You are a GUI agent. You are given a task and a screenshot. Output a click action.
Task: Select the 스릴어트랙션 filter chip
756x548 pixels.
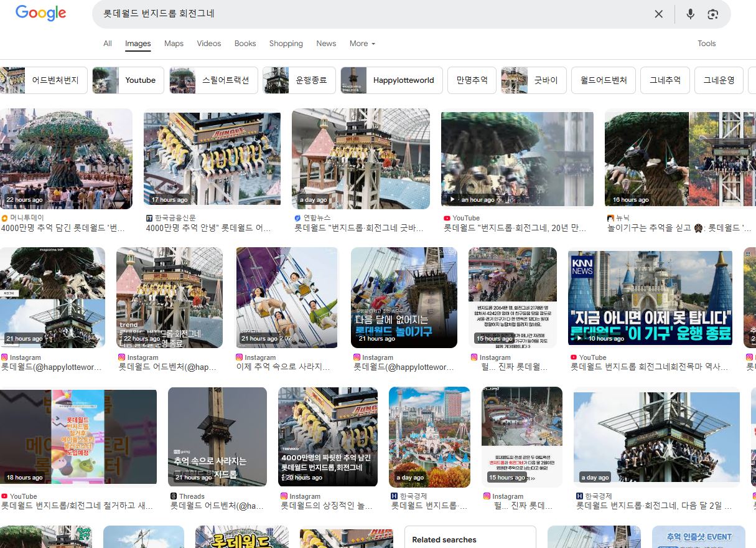(x=213, y=80)
